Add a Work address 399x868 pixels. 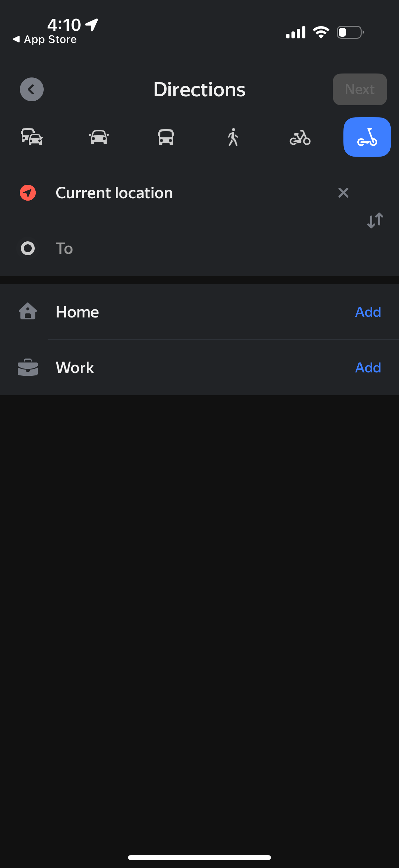click(x=368, y=367)
